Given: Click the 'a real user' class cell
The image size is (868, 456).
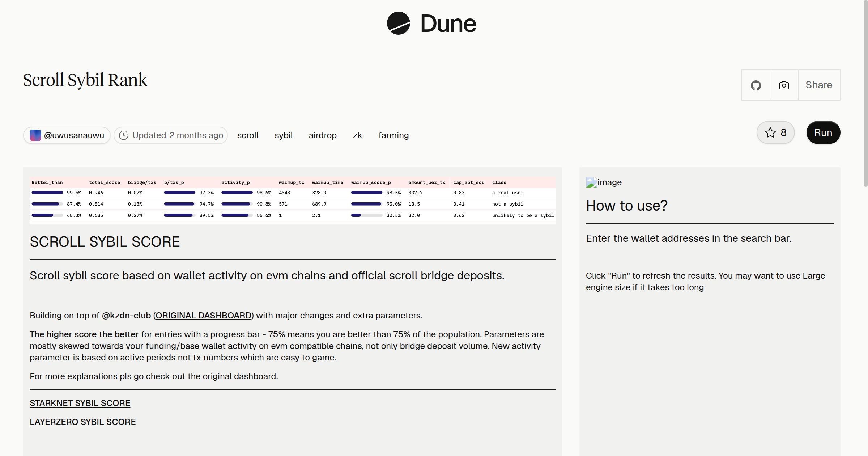Looking at the screenshot, I should pos(508,193).
